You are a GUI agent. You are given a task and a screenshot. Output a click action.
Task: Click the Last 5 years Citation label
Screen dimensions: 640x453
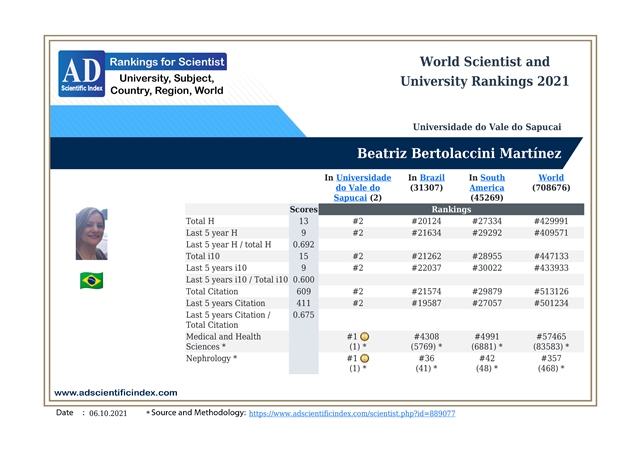225,303
